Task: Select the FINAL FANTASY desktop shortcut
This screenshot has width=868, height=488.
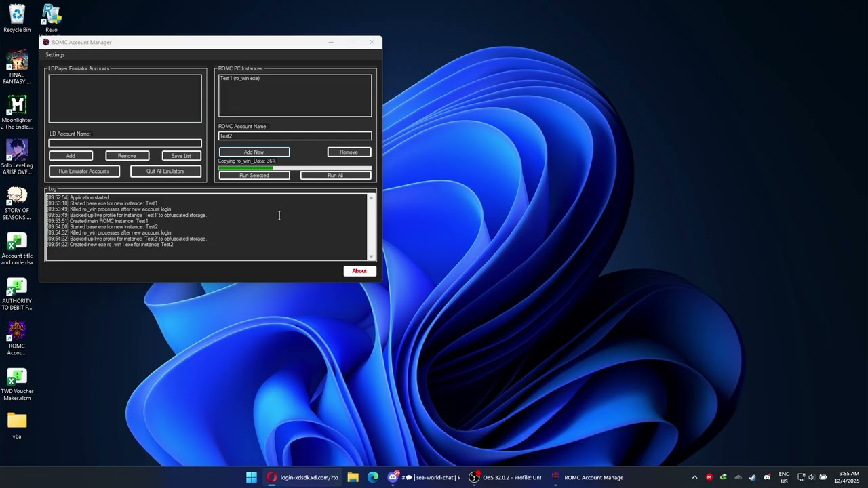Action: coord(17,68)
